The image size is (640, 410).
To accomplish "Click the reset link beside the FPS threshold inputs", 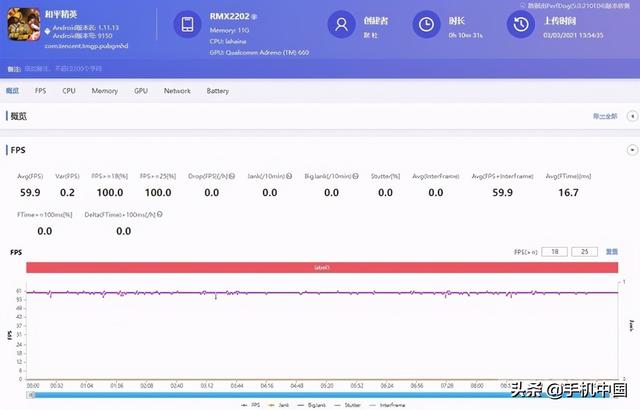I will tap(611, 252).
